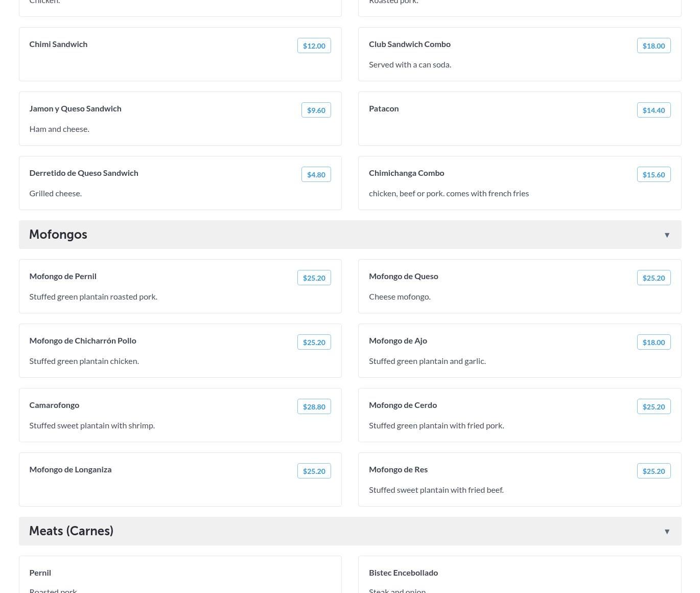Open Mofongo de Chicharrón Pollo item
Screen dimensions: 700x593
(x=83, y=341)
